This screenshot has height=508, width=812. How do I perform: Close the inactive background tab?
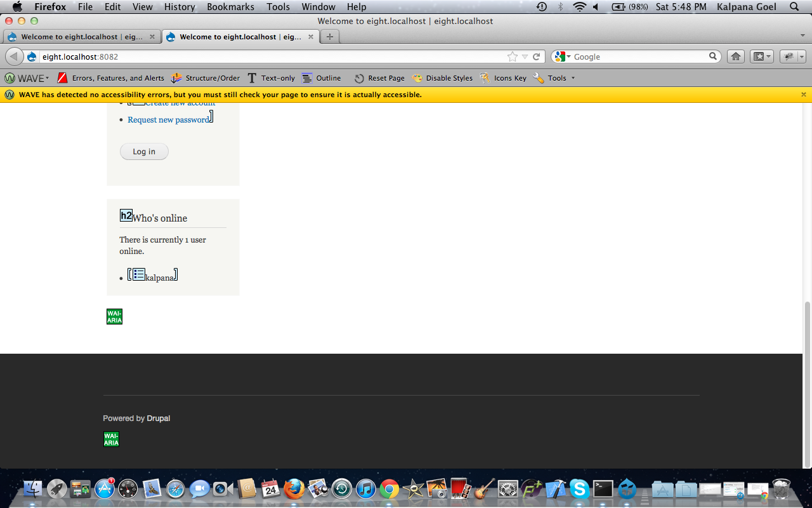click(x=152, y=37)
